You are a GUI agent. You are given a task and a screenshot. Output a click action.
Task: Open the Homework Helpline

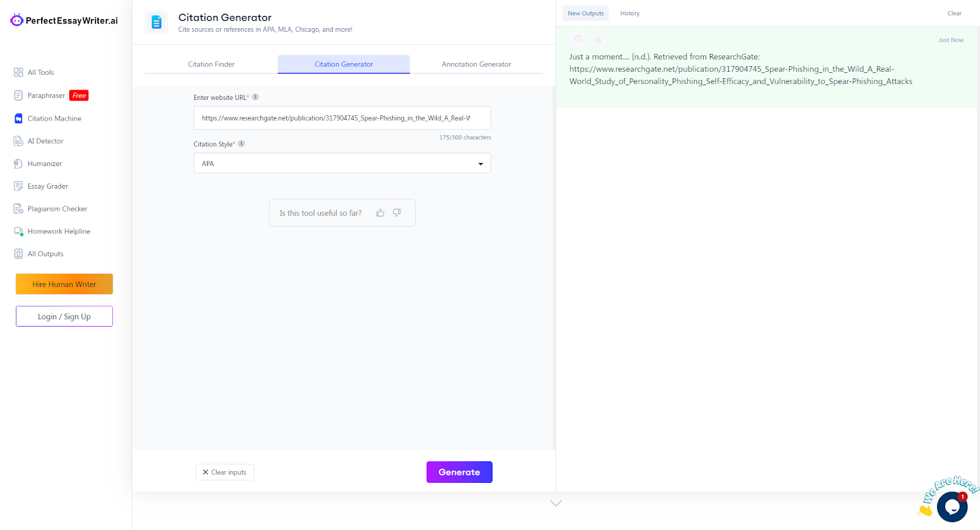(59, 232)
